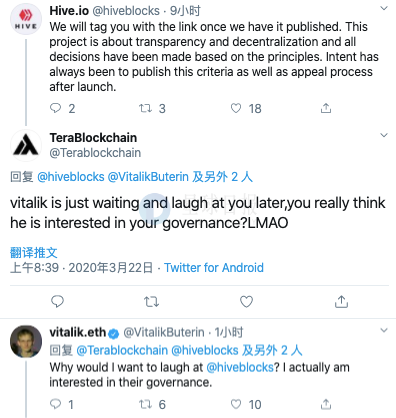The height and width of the screenshot is (418, 396).
Task: Open the Hive.io tweet options chevron
Action: (x=384, y=8)
